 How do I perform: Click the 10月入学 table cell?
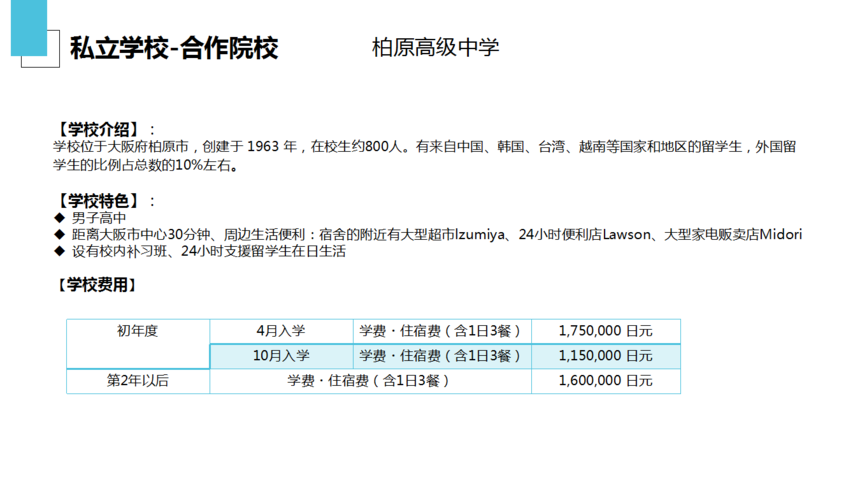[x=281, y=356]
